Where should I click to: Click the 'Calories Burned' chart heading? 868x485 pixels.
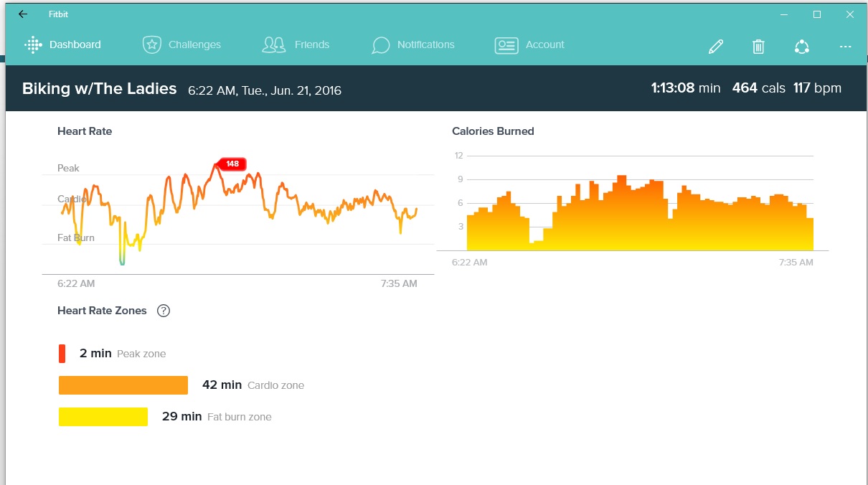click(493, 131)
